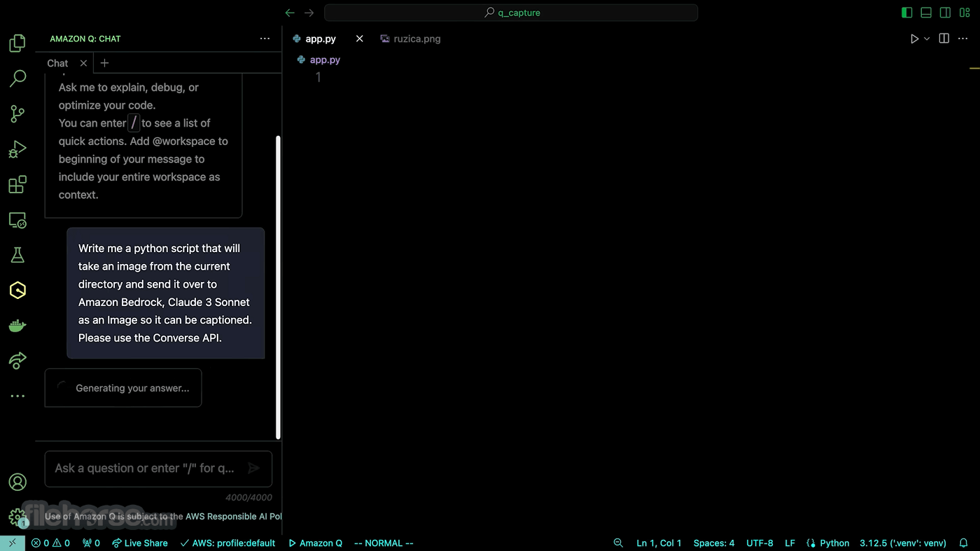This screenshot has width=980, height=551.
Task: Send the chat message arrow
Action: point(254,468)
